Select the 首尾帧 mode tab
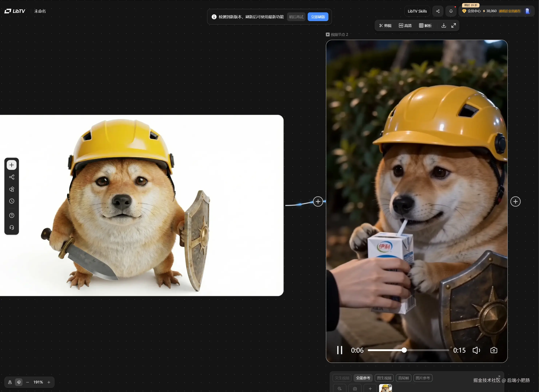Viewport: 539px width, 392px height. (403, 378)
